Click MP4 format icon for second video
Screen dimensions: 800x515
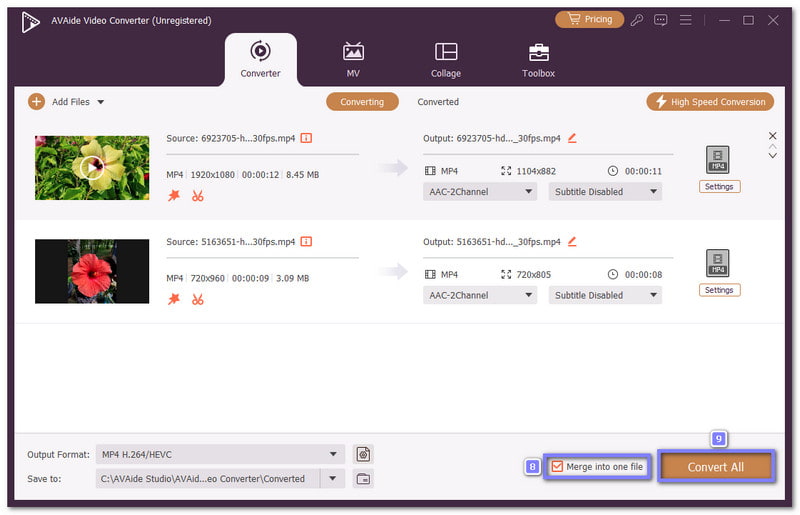point(717,263)
